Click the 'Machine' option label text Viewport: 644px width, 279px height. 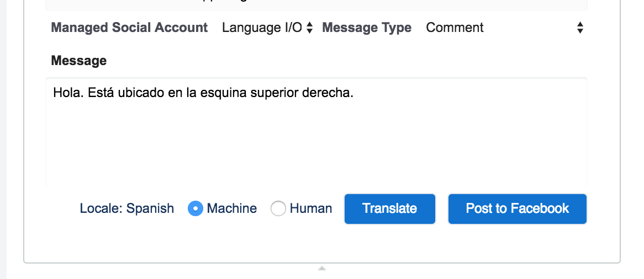pyautogui.click(x=232, y=208)
